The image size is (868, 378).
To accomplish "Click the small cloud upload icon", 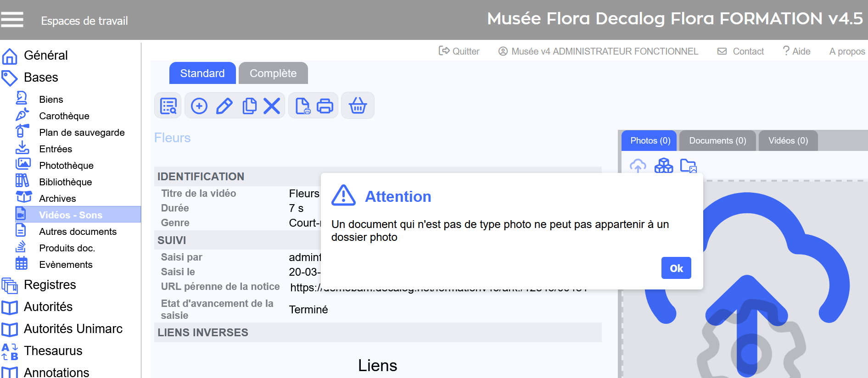I will (638, 166).
